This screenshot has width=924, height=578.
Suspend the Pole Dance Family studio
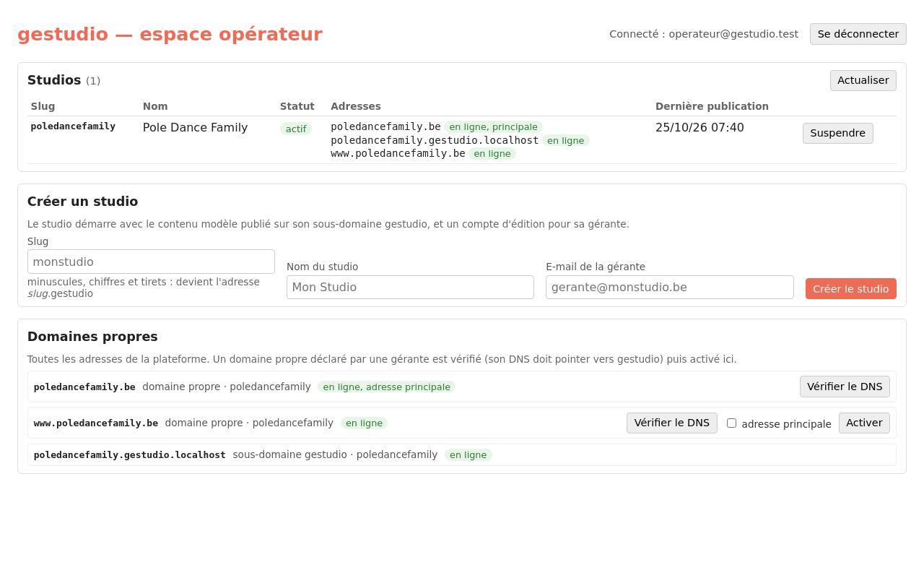[837, 133]
